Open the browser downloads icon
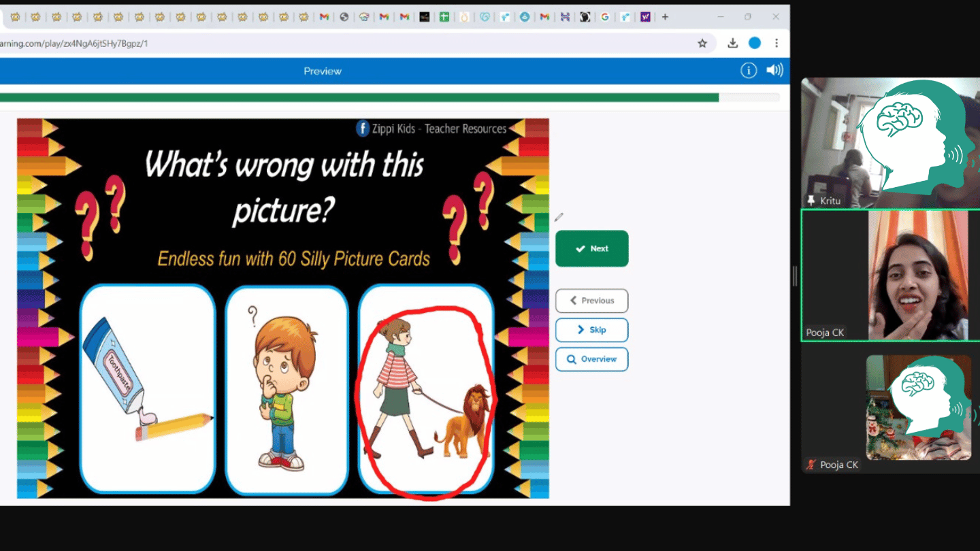This screenshot has width=980, height=551. click(x=732, y=44)
